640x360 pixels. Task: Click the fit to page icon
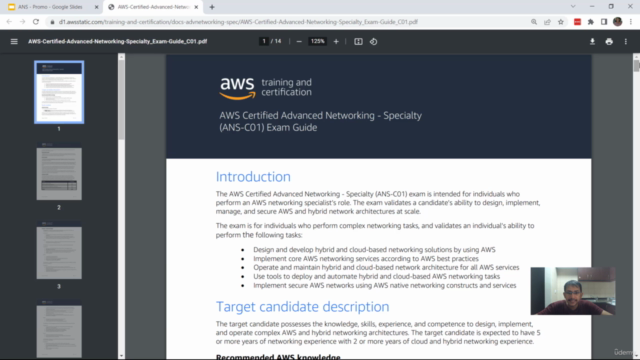tap(358, 41)
